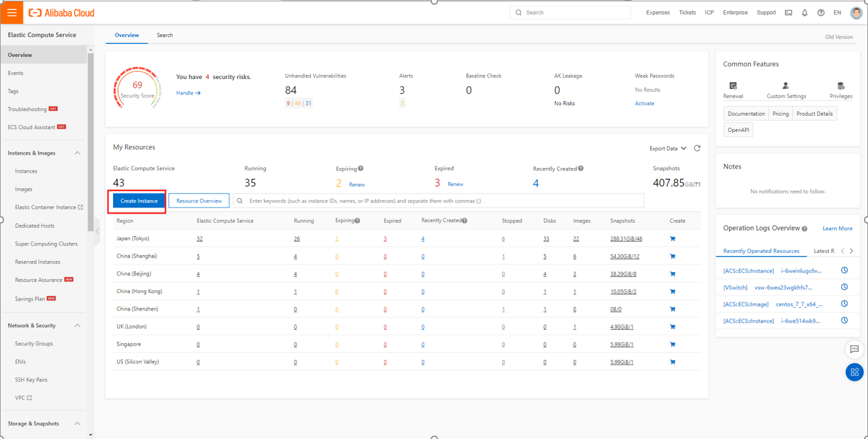Open the Cloud Shell terminal icon
This screenshot has height=439, width=868.
tap(788, 13)
